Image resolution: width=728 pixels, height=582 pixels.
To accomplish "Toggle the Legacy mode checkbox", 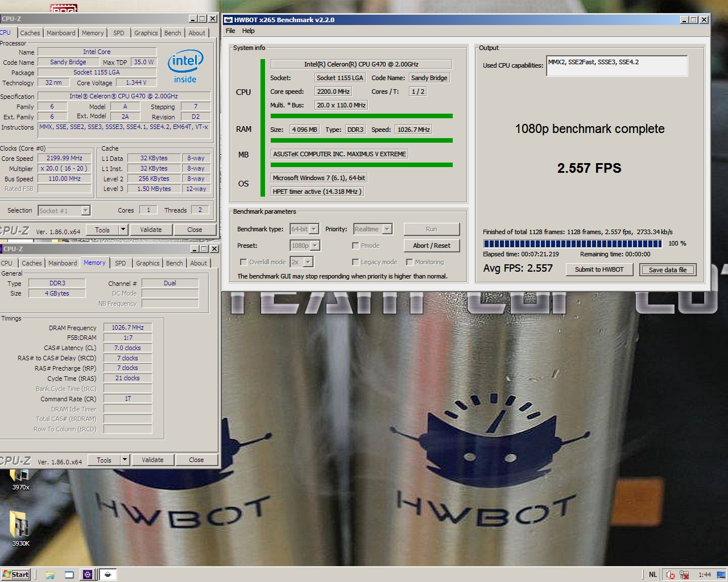I will [x=355, y=262].
